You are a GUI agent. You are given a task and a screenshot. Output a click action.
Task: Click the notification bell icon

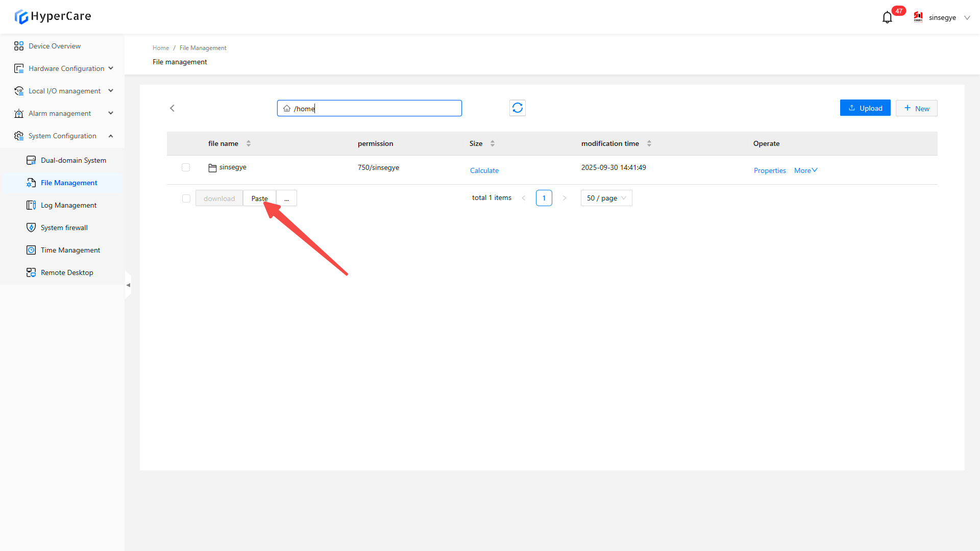pos(887,18)
